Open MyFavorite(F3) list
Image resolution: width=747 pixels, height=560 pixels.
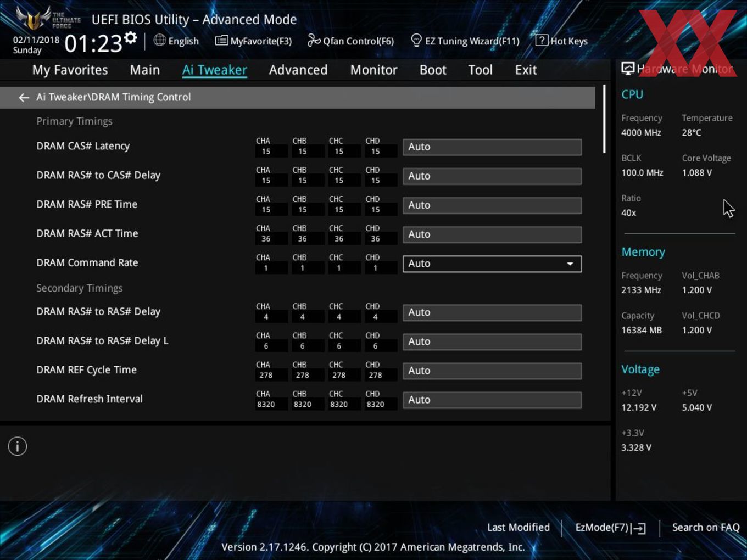coord(253,41)
